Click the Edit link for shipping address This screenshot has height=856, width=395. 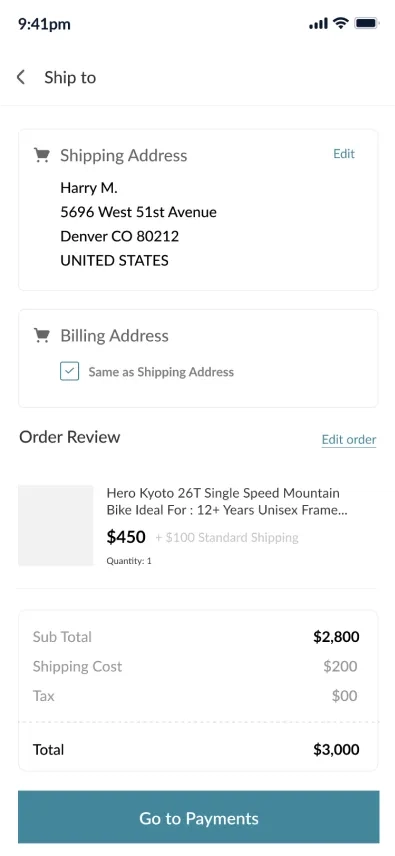pyautogui.click(x=344, y=154)
